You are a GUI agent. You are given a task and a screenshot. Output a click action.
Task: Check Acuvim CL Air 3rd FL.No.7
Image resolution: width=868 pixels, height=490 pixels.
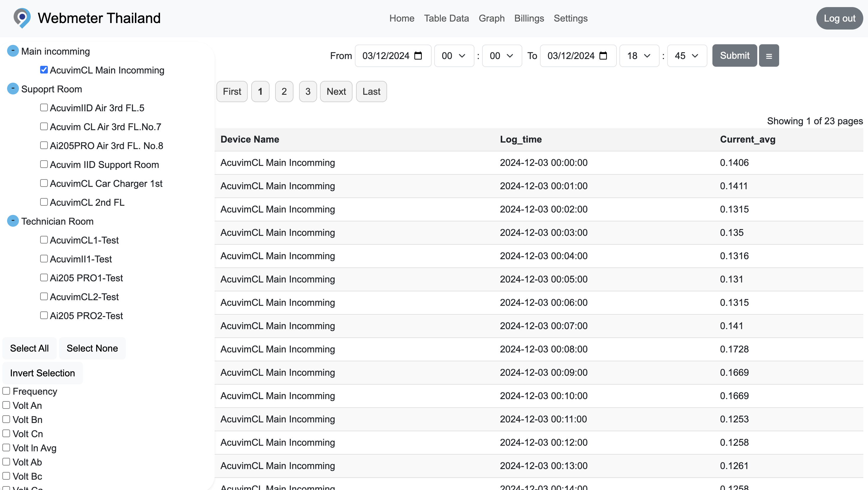[44, 126]
